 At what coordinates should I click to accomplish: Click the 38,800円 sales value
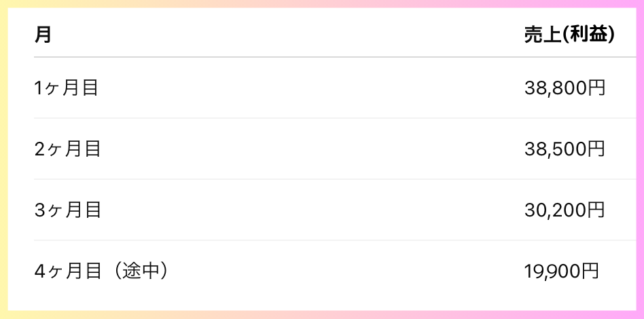pos(565,88)
